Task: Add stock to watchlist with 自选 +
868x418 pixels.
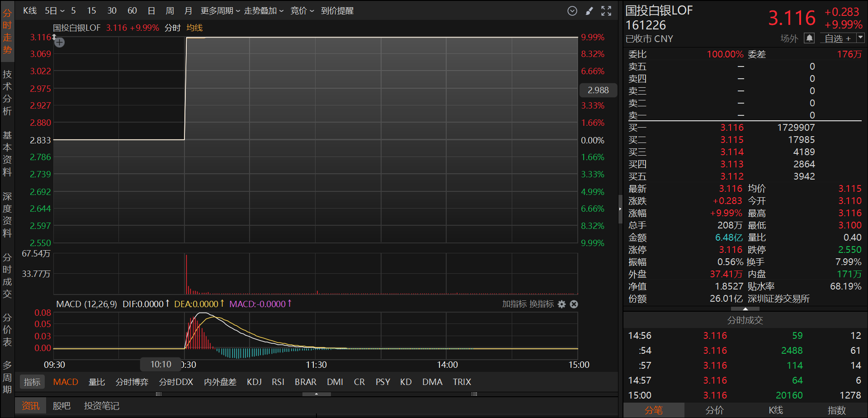Action: tap(837, 38)
